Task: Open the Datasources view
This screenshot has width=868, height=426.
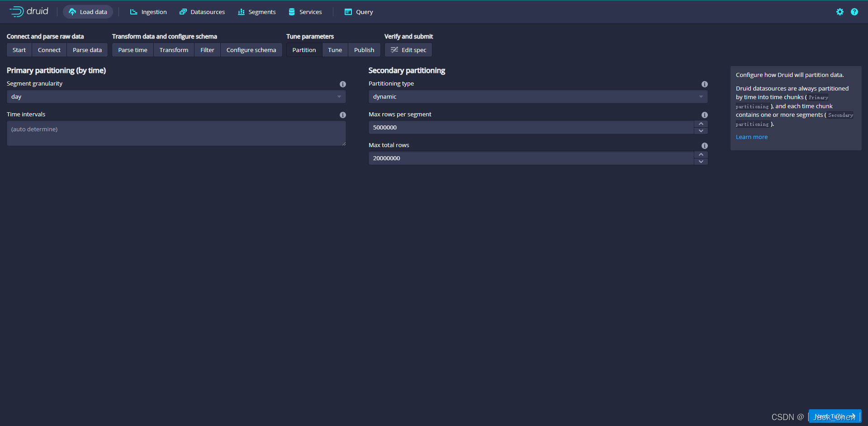Action: [202, 12]
